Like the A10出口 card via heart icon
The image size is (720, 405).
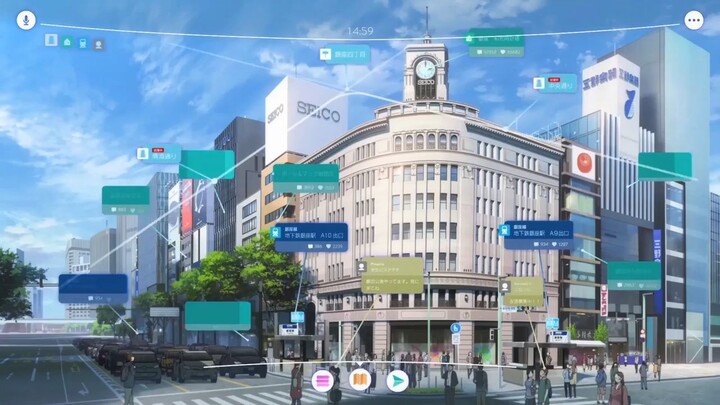point(334,247)
